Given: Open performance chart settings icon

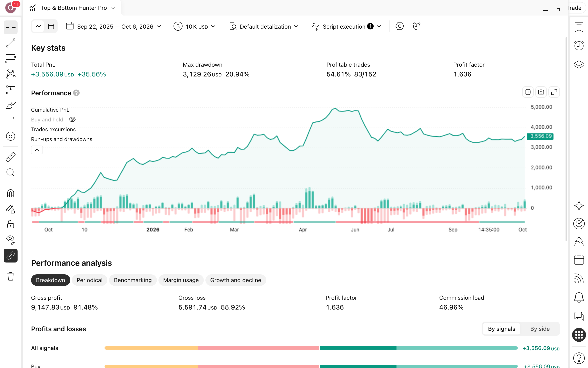Looking at the screenshot, I should pyautogui.click(x=528, y=92).
